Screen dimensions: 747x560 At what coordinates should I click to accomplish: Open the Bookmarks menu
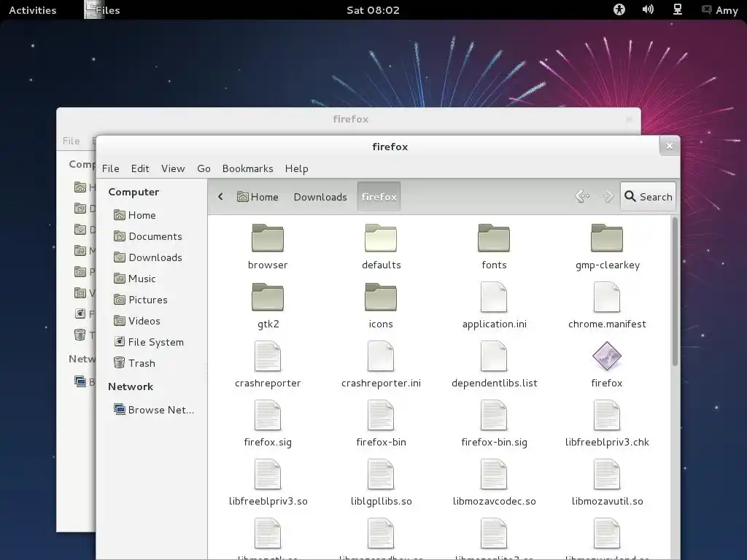tap(248, 168)
